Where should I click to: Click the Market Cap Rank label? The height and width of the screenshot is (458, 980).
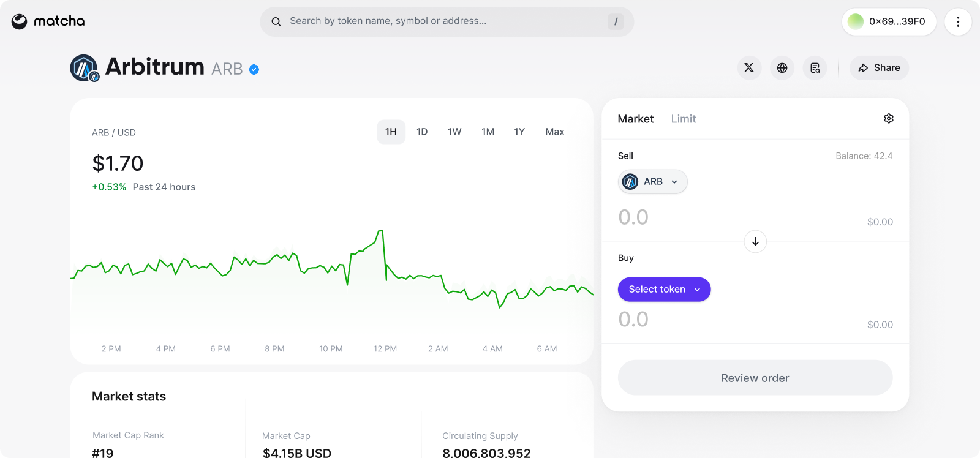128,435
